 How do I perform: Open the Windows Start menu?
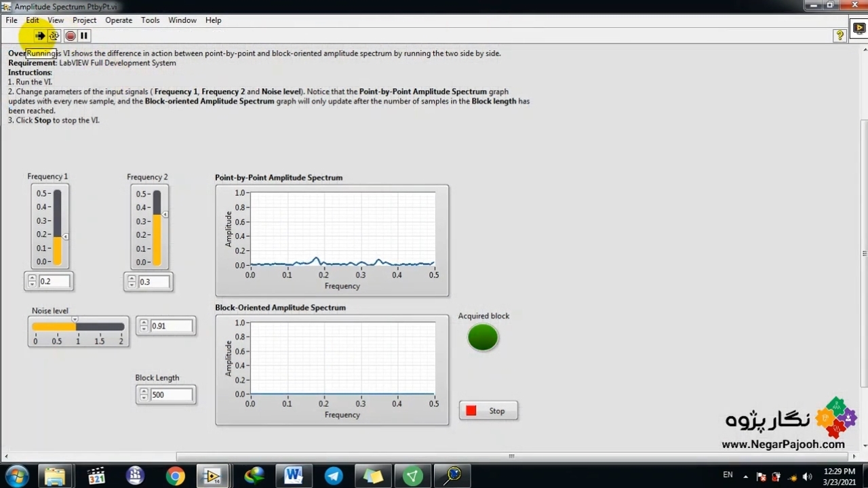[x=16, y=476]
